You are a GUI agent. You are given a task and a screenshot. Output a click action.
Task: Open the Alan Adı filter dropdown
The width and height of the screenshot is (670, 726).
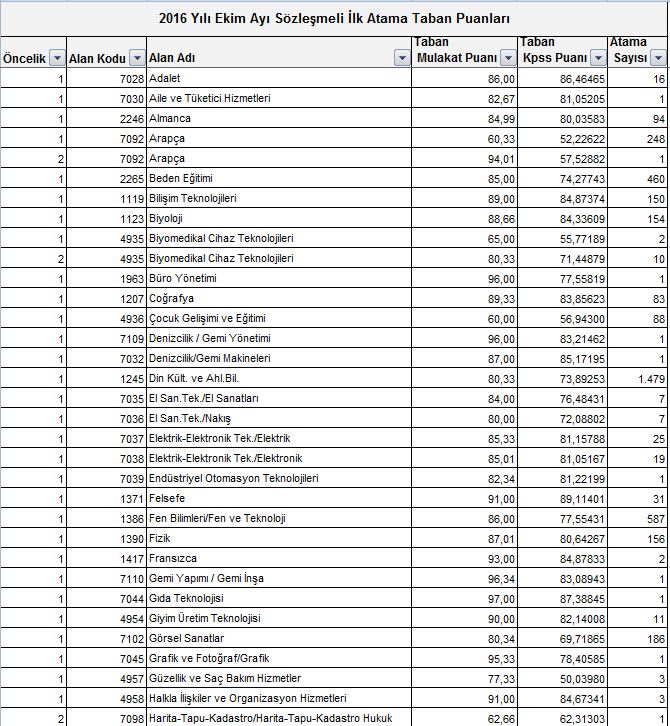tap(402, 58)
